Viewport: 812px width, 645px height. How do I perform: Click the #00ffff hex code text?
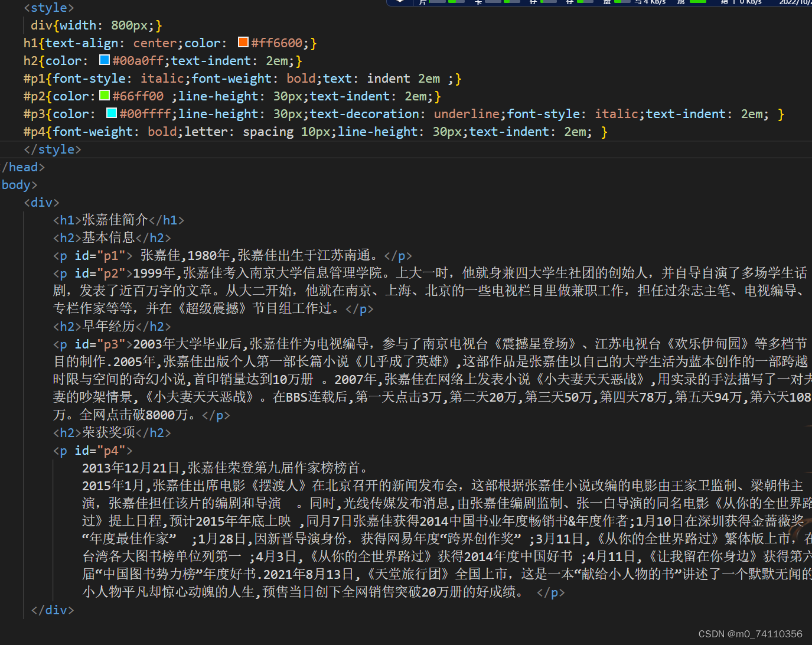(145, 114)
